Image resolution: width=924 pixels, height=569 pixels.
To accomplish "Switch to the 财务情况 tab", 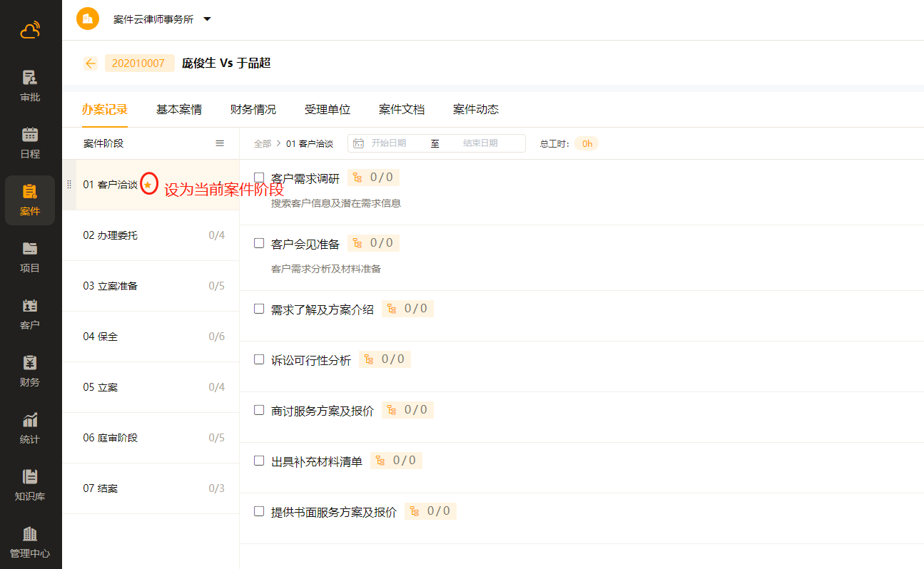I will (x=253, y=110).
